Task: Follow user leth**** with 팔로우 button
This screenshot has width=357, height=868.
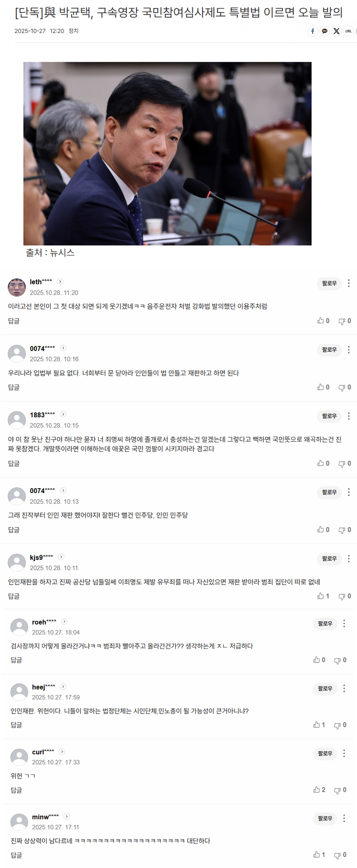Action: click(x=329, y=283)
